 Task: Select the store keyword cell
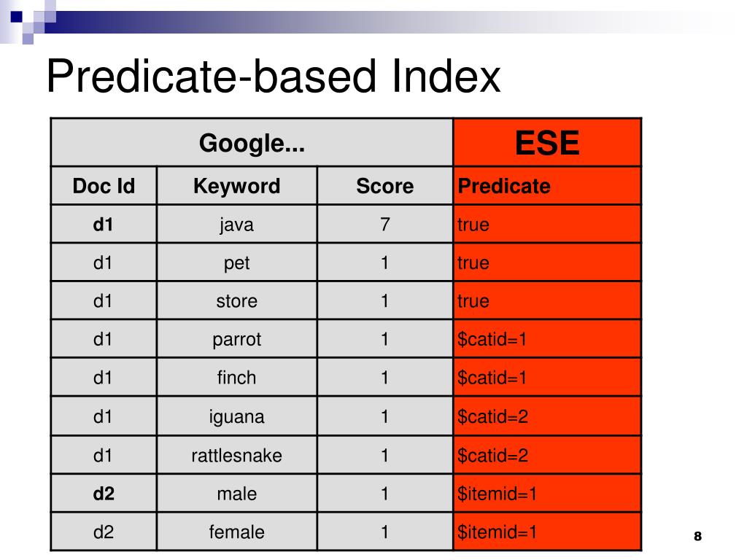[x=237, y=301]
